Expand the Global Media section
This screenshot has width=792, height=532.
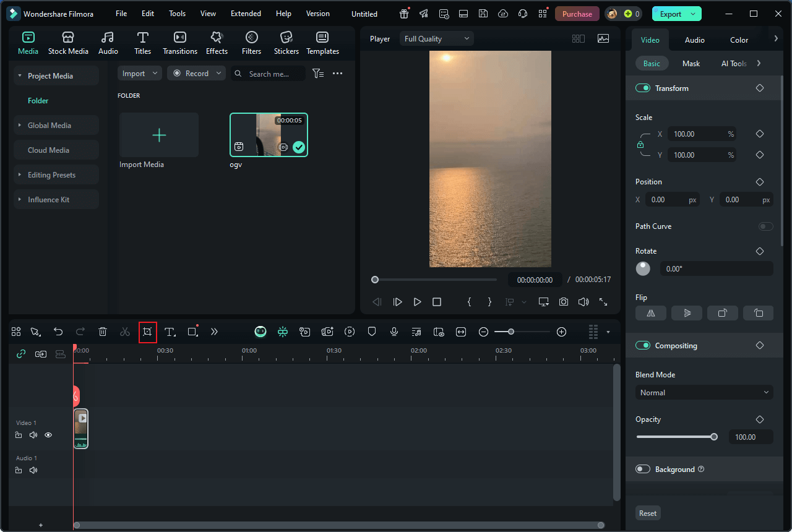49,126
